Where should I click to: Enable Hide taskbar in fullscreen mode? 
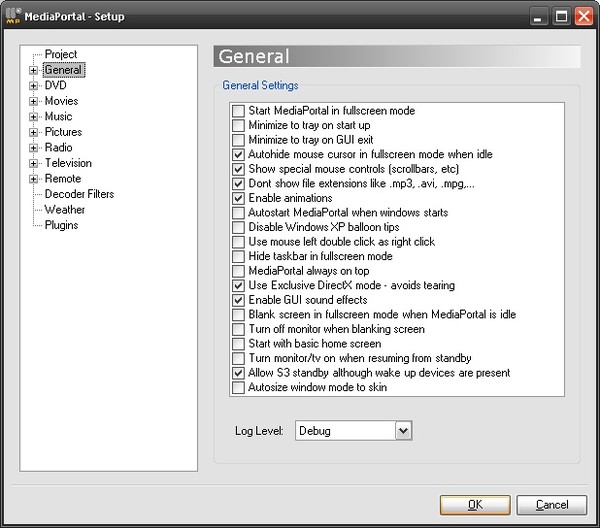pyautogui.click(x=238, y=256)
